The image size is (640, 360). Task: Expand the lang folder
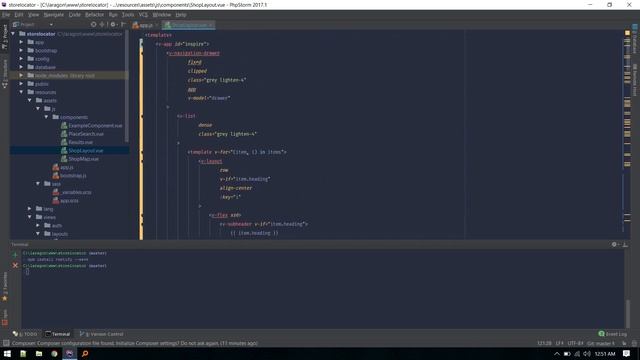tap(29, 209)
